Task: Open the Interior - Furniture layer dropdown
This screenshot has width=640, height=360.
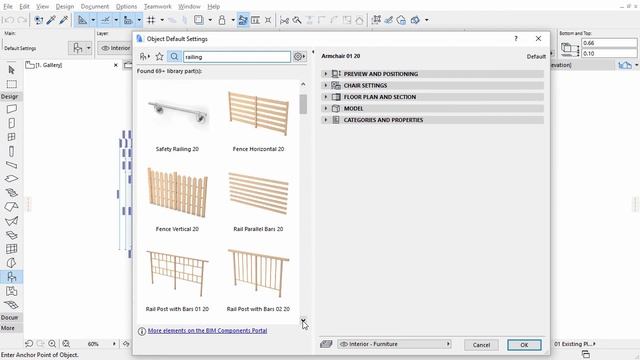Action: click(x=394, y=344)
